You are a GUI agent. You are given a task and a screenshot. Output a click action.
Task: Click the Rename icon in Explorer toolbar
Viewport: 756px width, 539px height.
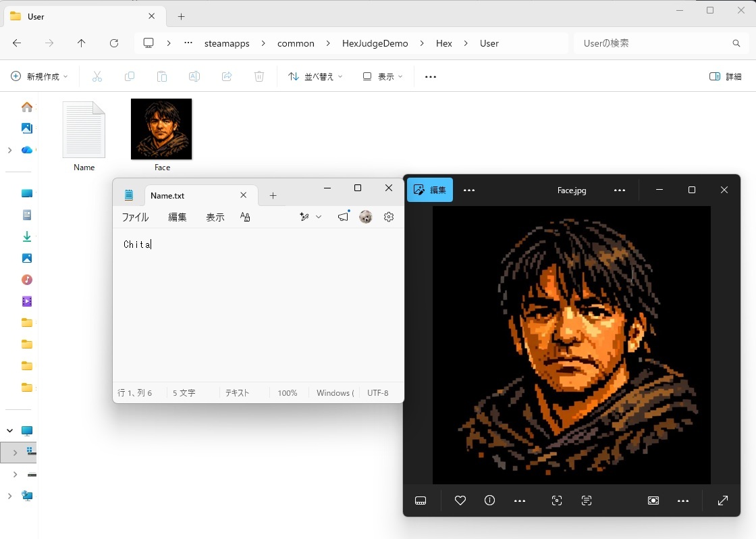[x=194, y=76]
